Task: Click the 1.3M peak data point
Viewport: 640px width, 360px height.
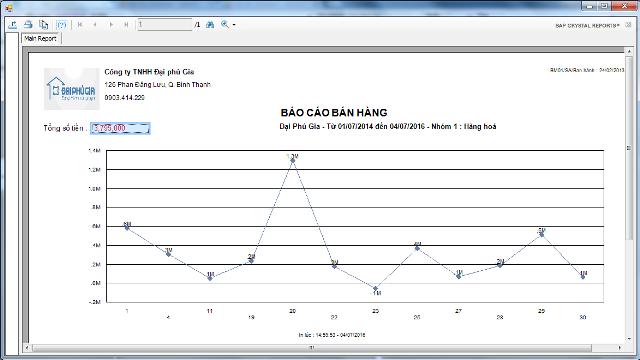Action: click(293, 160)
